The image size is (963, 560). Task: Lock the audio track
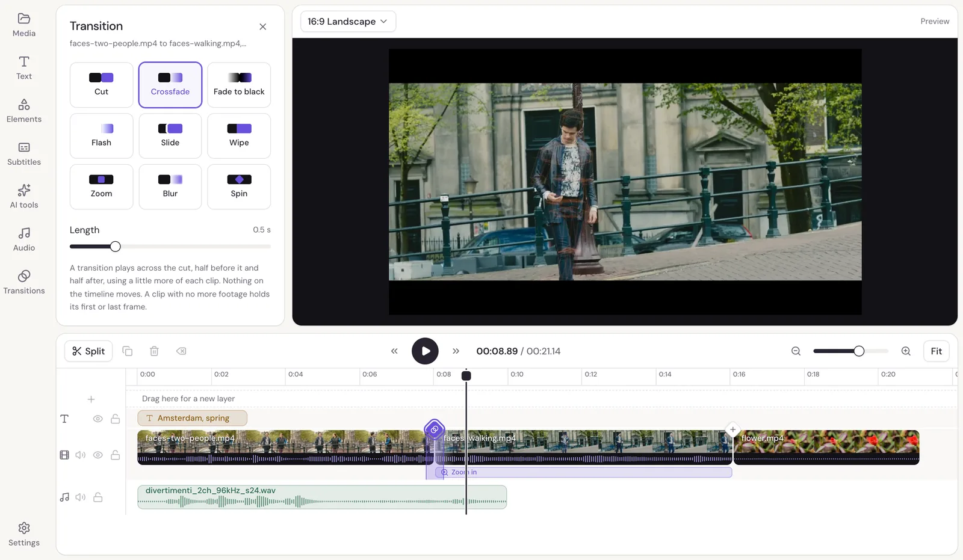tap(98, 497)
